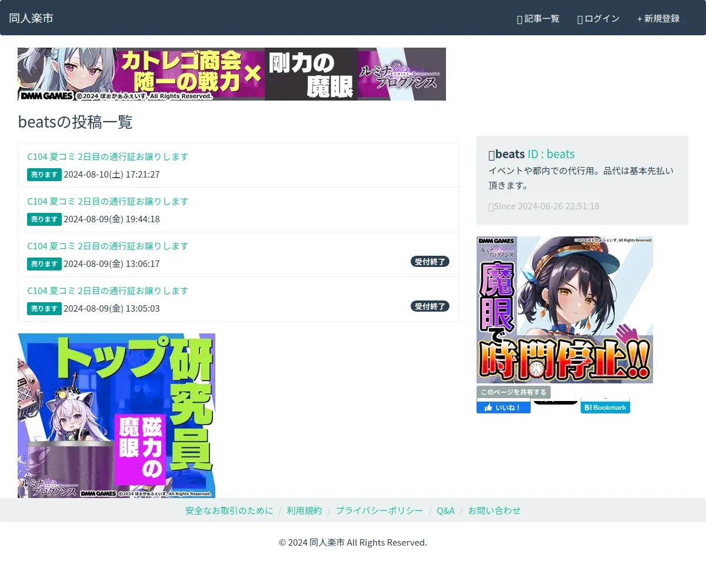Open the プライバシーポリシー footer link
Image resolution: width=706 pixels, height=588 pixels.
(379, 510)
